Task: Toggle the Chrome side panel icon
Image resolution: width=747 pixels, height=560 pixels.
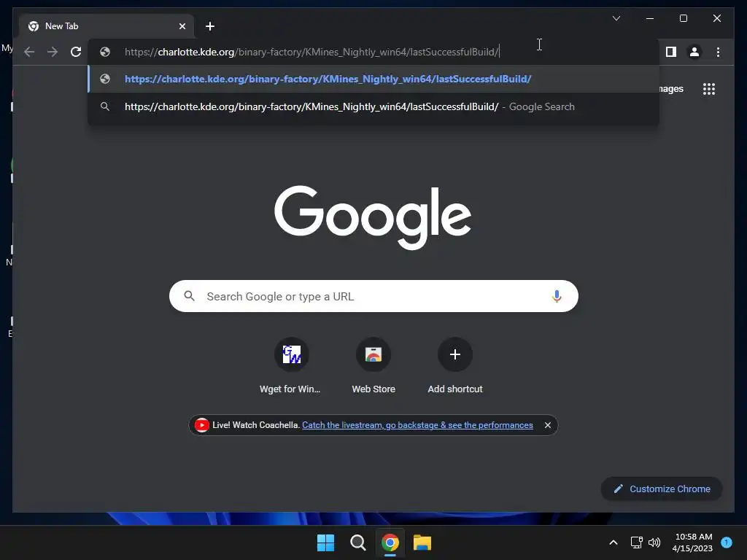Action: coord(671,52)
